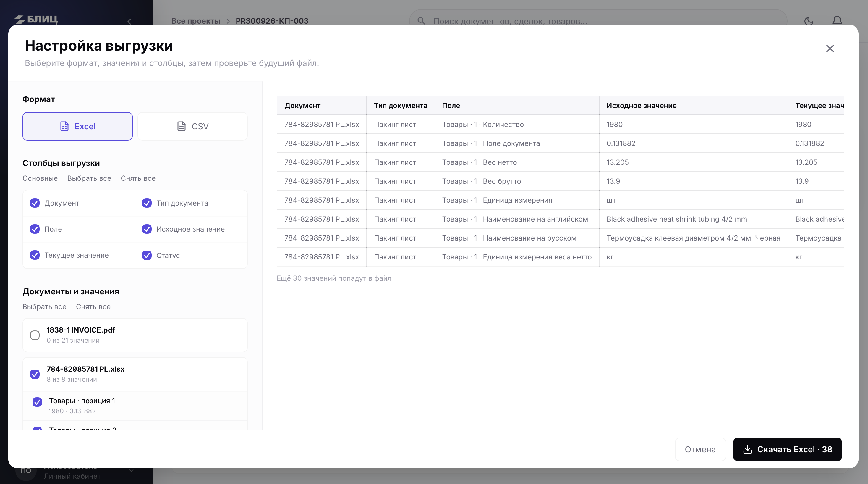This screenshot has width=868, height=484.
Task: Click the PR300926-КП-003 breadcrumb
Action: [x=272, y=21]
